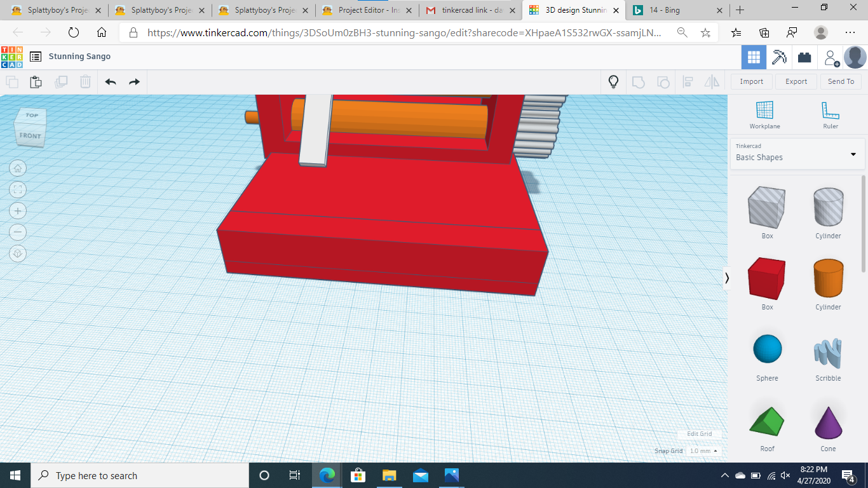Invite people with the add-person icon
Image resolution: width=868 pixels, height=488 pixels.
[x=831, y=58]
